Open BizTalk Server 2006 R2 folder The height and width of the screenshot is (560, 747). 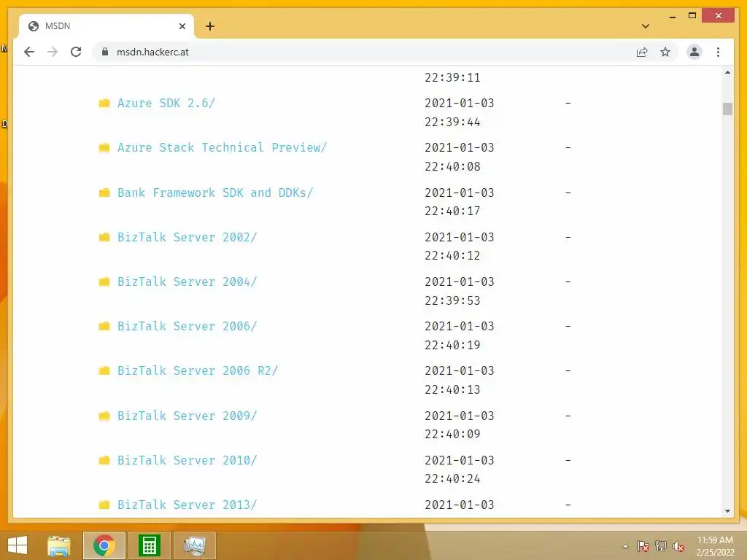coord(198,370)
